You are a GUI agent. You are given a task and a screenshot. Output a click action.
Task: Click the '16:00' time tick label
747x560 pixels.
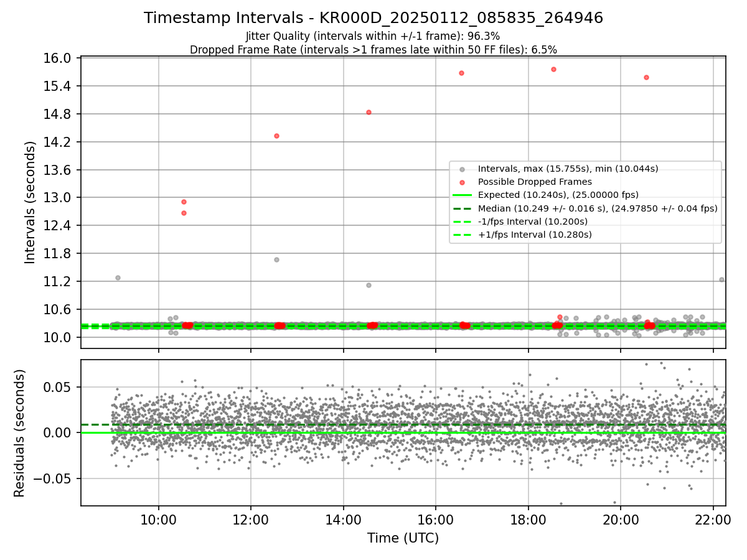tap(436, 519)
